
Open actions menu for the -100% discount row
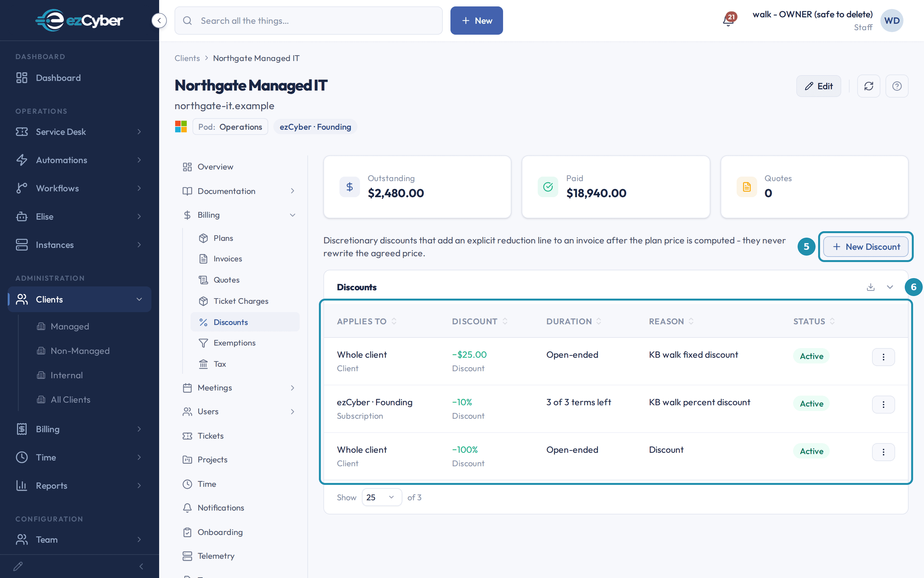[x=883, y=452]
